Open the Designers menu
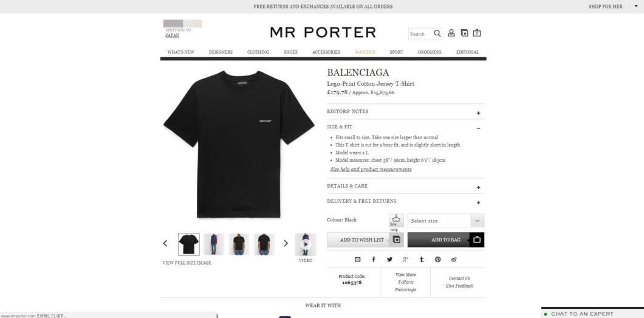The width and height of the screenshot is (644, 318). pyautogui.click(x=221, y=52)
